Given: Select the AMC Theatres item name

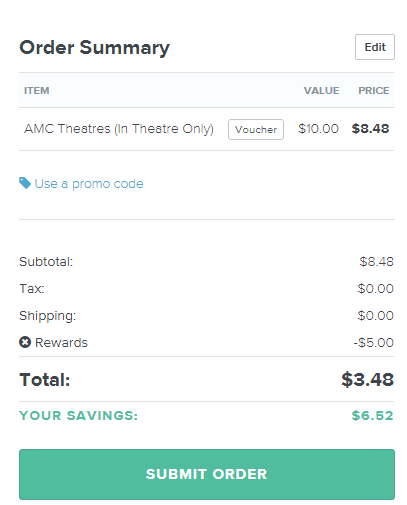Looking at the screenshot, I should tap(119, 129).
